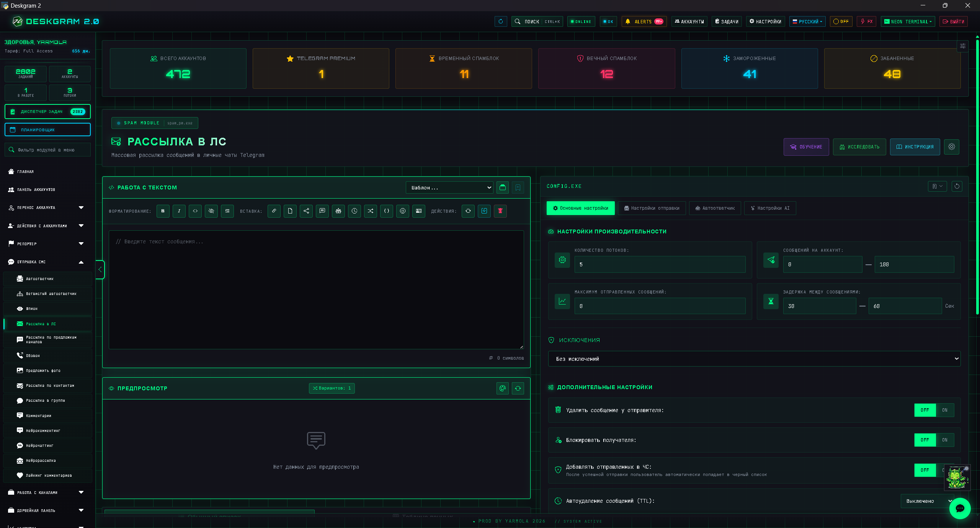Click Alerts button in top bar

coord(644,22)
